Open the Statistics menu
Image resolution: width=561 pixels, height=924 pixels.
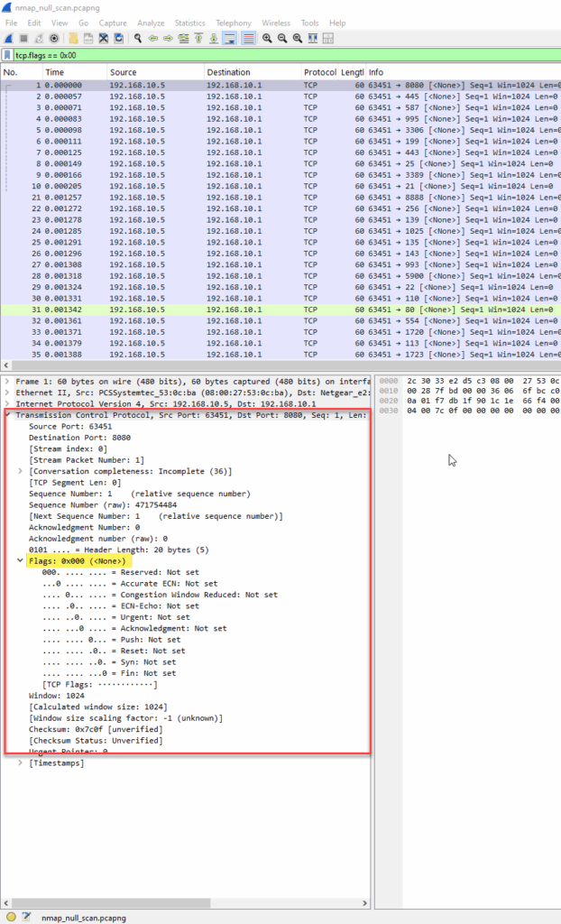tap(189, 23)
